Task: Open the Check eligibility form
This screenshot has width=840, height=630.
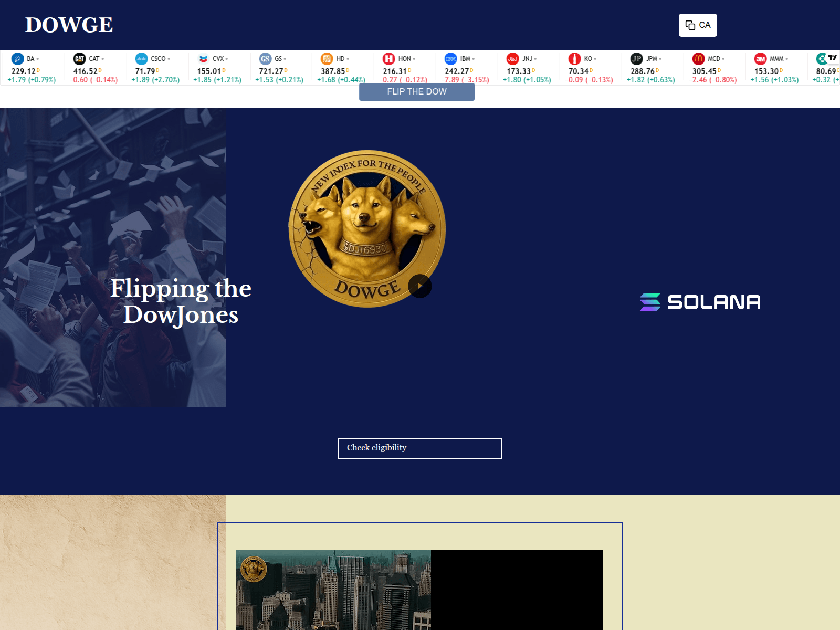Action: click(x=419, y=448)
